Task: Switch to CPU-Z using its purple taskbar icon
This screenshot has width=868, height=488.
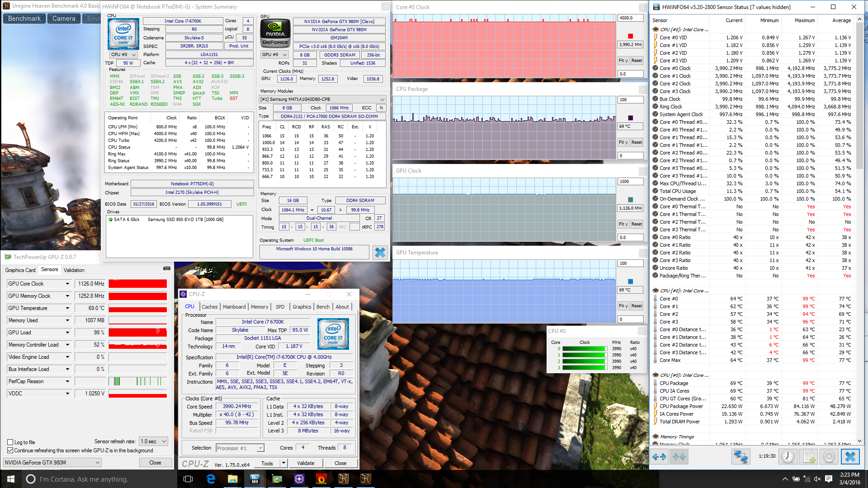Action: [299, 479]
